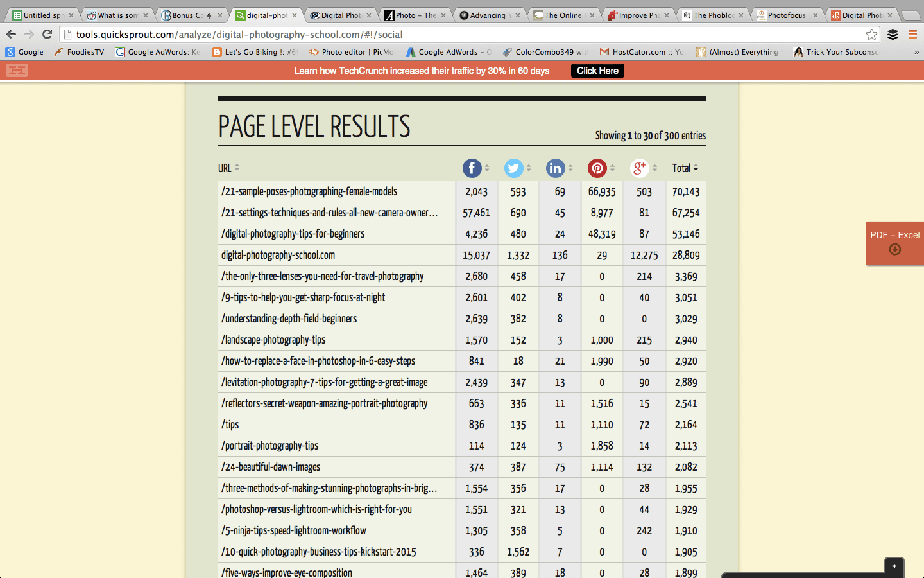Screen dimensions: 924x578
Task: Open the Buffer layers extension icon
Action: [893, 35]
